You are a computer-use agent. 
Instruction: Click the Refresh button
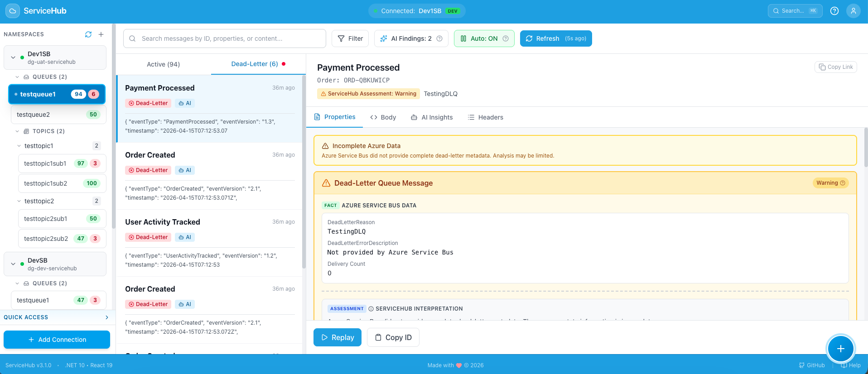[556, 38]
